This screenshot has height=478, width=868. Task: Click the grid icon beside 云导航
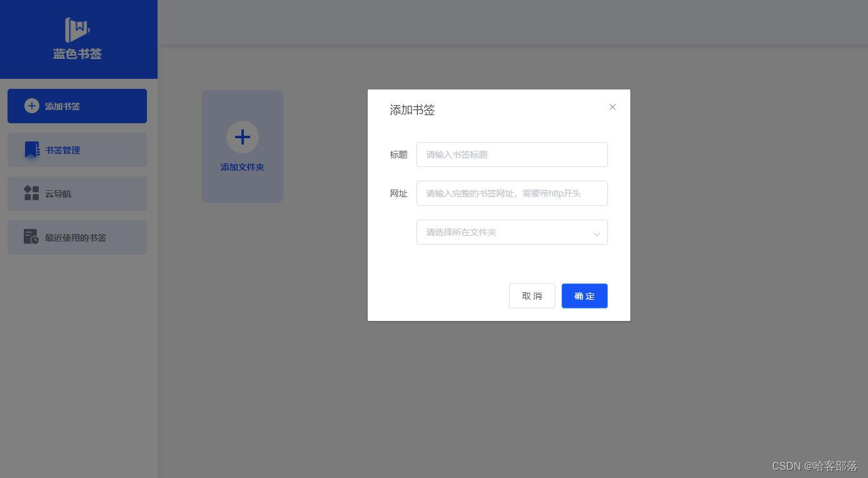point(31,193)
